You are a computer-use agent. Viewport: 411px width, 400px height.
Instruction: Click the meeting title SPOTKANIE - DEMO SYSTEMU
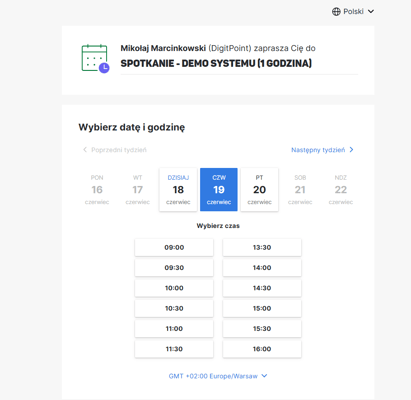tap(216, 63)
